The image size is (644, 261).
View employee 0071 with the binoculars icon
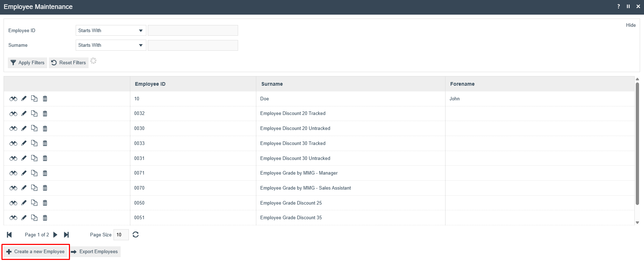(13, 173)
